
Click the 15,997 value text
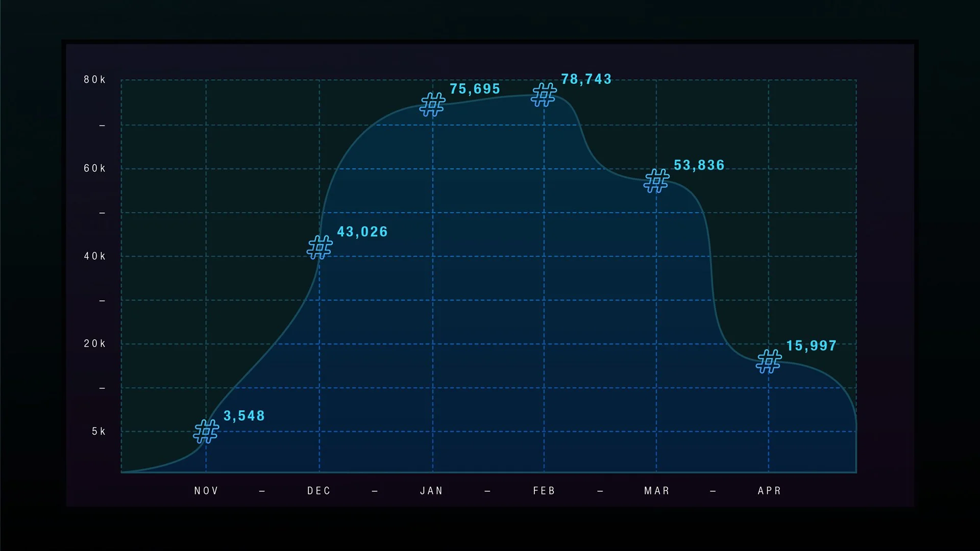[812, 346]
